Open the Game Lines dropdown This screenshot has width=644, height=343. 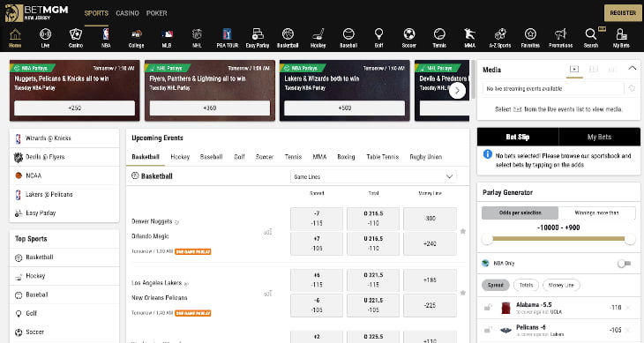pos(373,177)
